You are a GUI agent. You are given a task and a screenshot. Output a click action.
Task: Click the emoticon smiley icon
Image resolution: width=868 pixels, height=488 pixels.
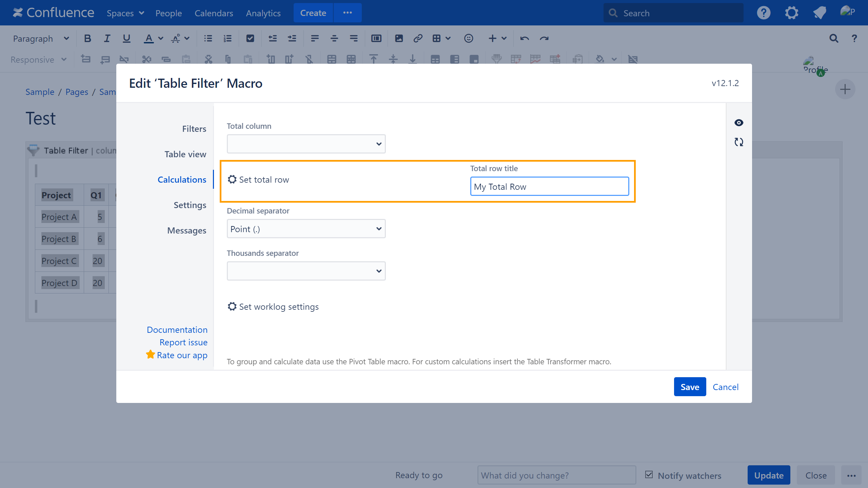tap(469, 38)
